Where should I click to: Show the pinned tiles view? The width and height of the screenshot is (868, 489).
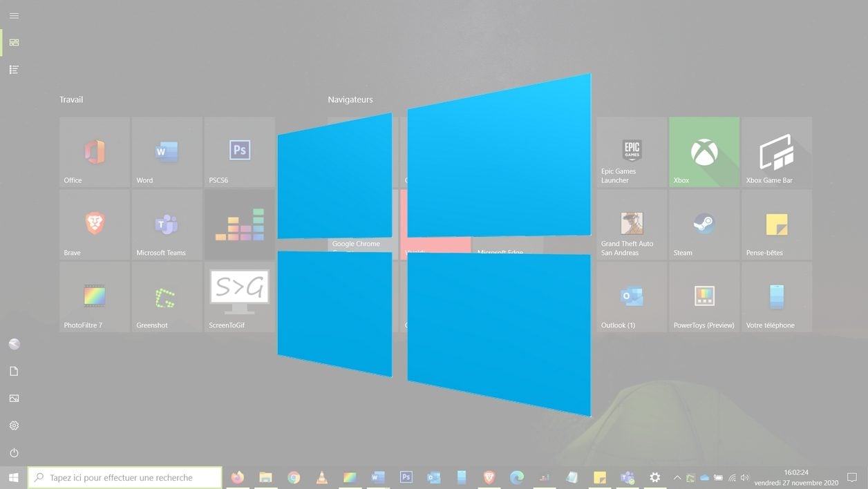pyautogui.click(x=14, y=43)
